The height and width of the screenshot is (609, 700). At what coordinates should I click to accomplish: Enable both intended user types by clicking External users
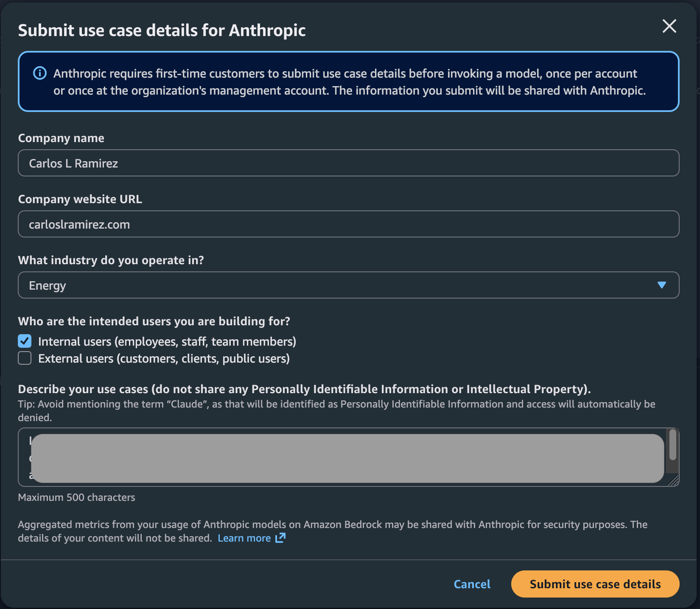point(24,358)
